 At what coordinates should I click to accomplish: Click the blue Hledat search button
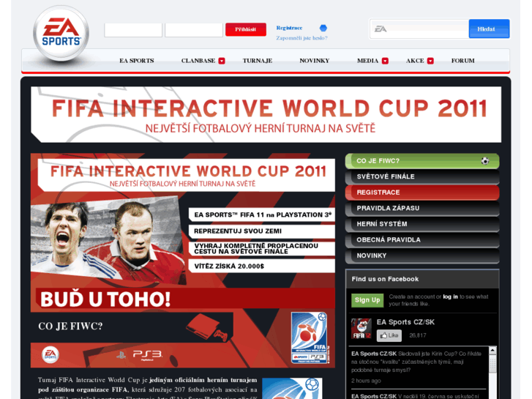(x=489, y=29)
